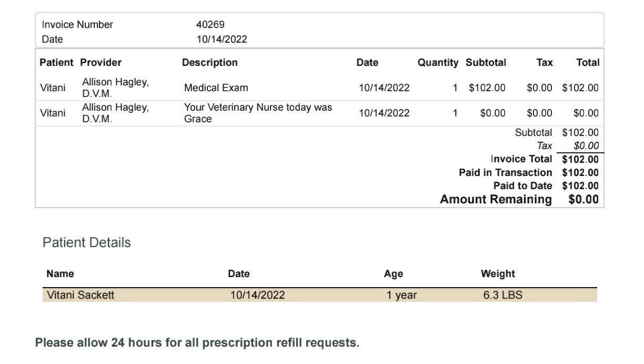Select the Vitani Sackett patient row
644x364 pixels.
pyautogui.click(x=320, y=295)
